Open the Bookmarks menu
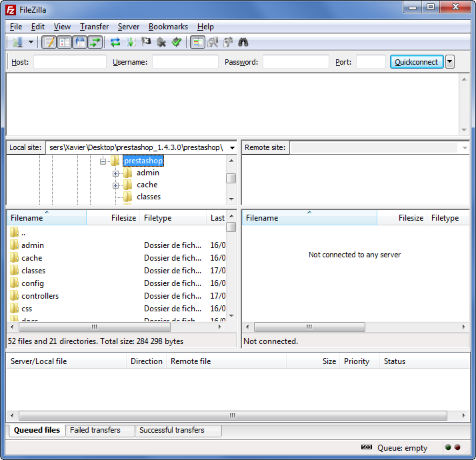This screenshot has height=460, width=476. tap(168, 27)
